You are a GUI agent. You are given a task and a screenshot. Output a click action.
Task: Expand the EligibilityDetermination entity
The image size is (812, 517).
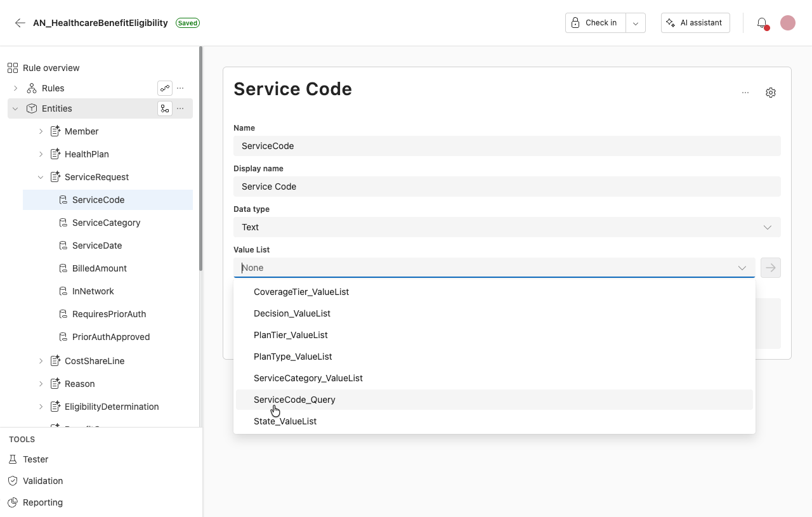[41, 407]
